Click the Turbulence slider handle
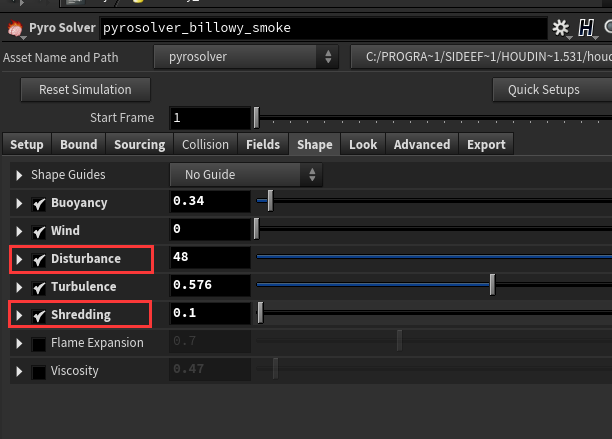 click(x=493, y=287)
